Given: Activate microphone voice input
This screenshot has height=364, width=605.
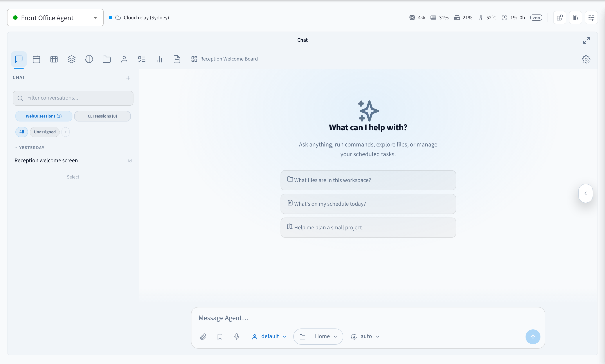Looking at the screenshot, I should (x=237, y=337).
